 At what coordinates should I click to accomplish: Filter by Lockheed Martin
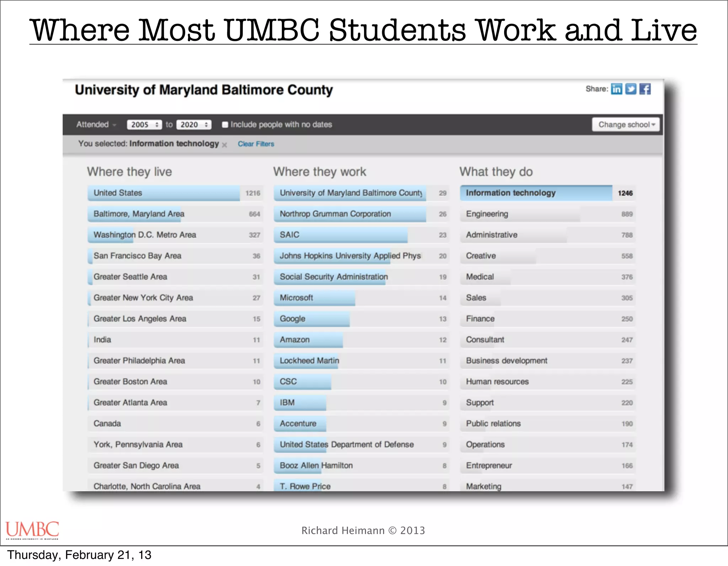[x=362, y=361]
